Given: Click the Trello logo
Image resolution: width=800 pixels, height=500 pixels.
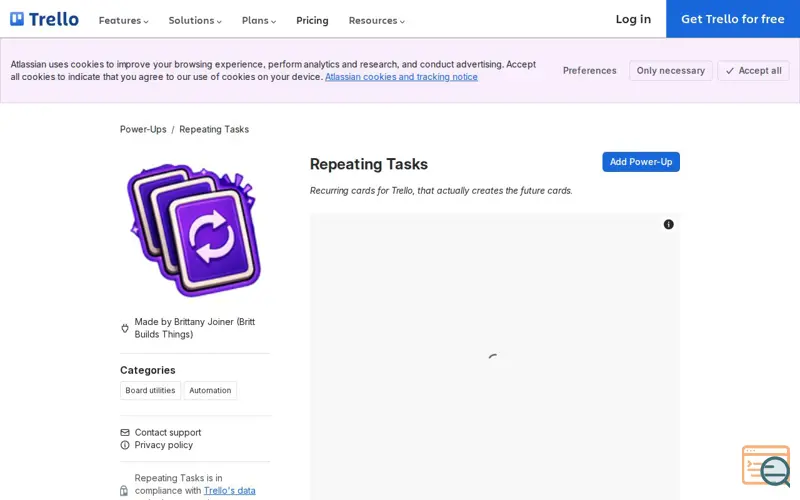Looking at the screenshot, I should 44,19.
